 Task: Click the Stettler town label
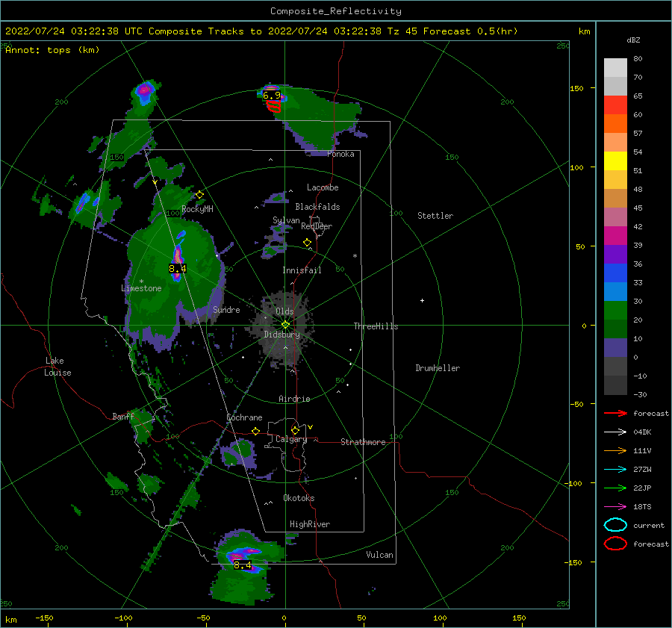coord(435,216)
